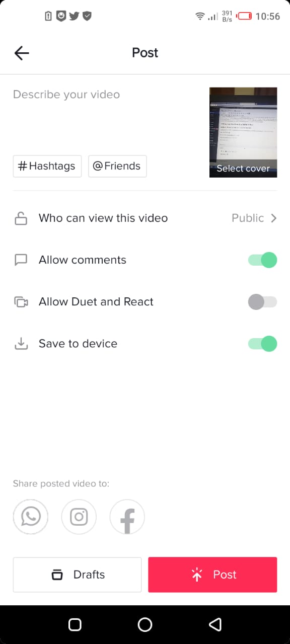Turn off the Save to device toggle
Viewport: 290px width, 644px height.
tap(262, 344)
